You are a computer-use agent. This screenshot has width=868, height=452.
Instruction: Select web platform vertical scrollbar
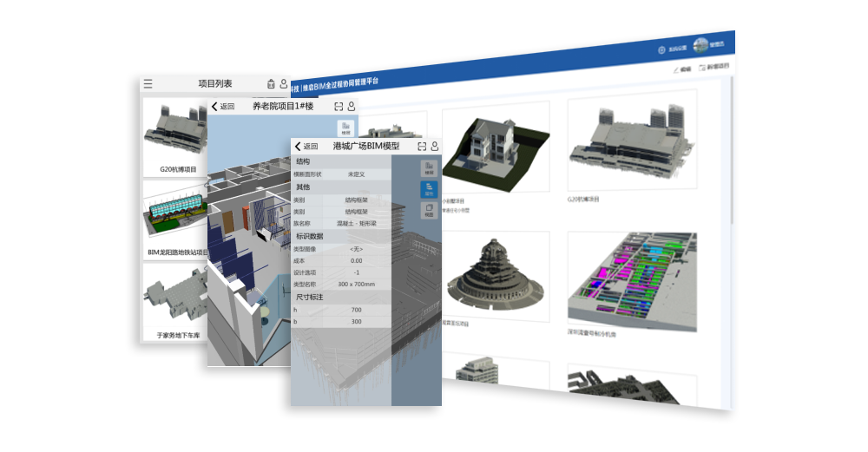[731, 149]
